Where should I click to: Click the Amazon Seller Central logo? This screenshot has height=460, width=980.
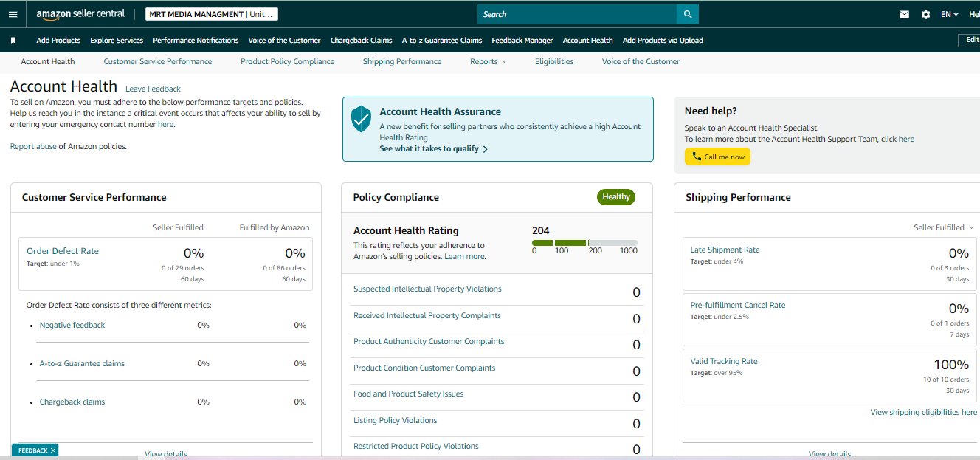pos(80,14)
